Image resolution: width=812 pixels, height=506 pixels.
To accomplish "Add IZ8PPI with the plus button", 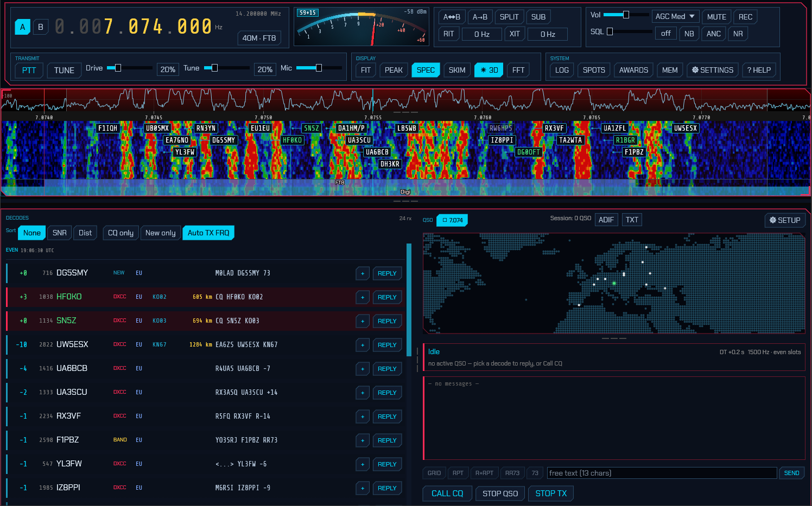I will 363,488.
